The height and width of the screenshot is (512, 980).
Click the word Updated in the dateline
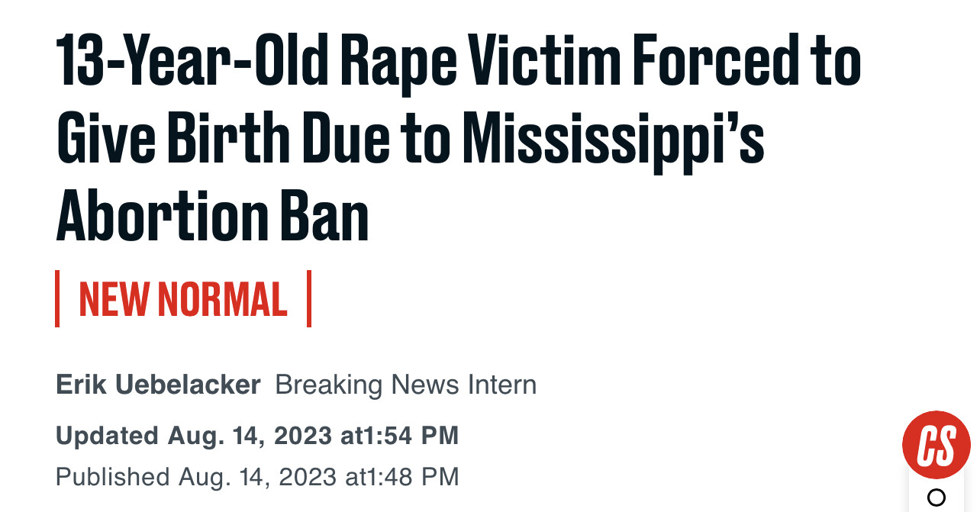[107, 436]
